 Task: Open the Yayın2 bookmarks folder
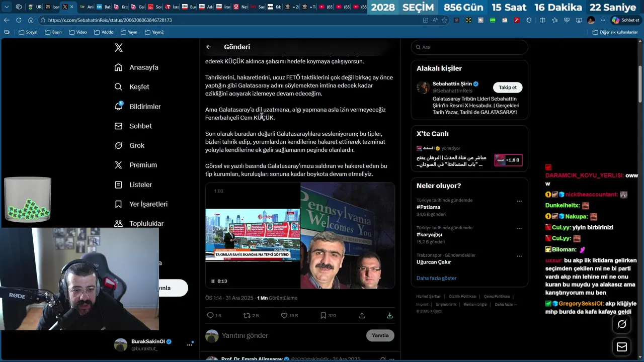[x=154, y=32]
